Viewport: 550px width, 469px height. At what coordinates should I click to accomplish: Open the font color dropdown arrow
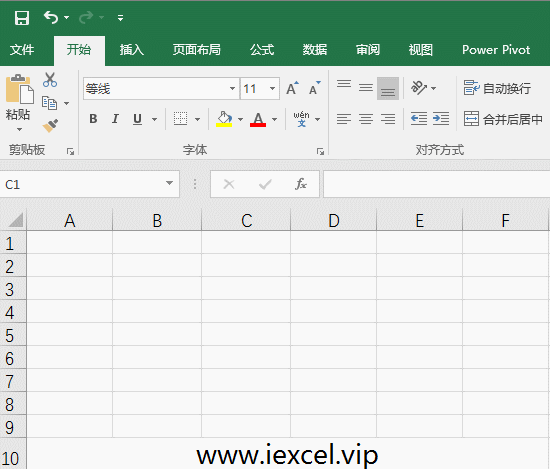274,119
